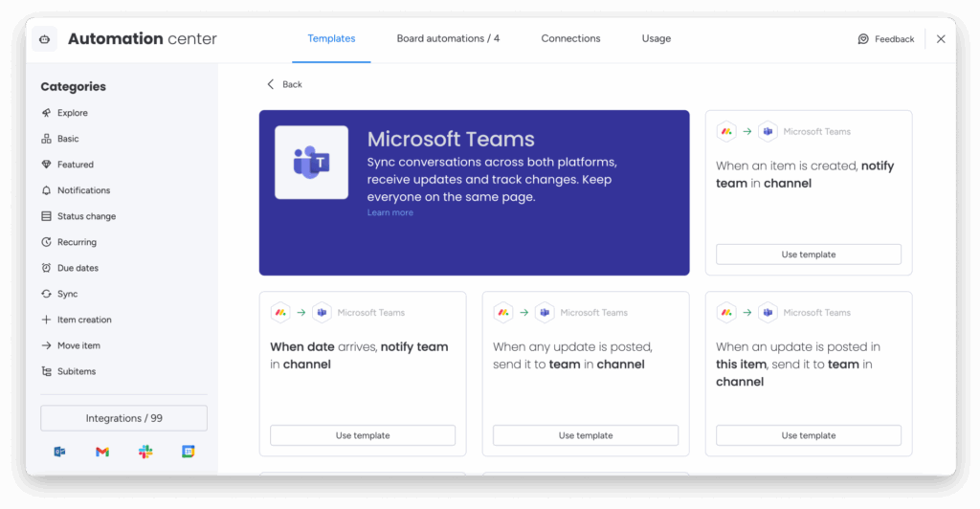980x509 pixels.
Task: Select the Status change category
Action: [86, 216]
